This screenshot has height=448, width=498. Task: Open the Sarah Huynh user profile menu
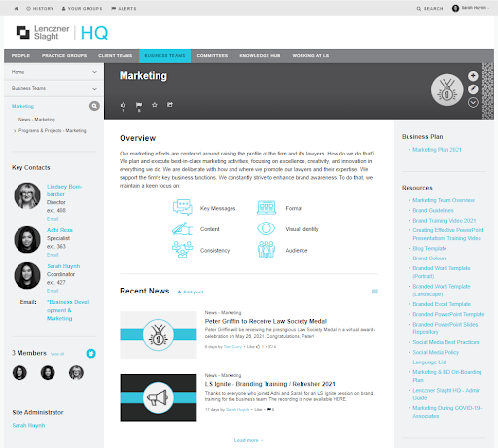tap(471, 8)
